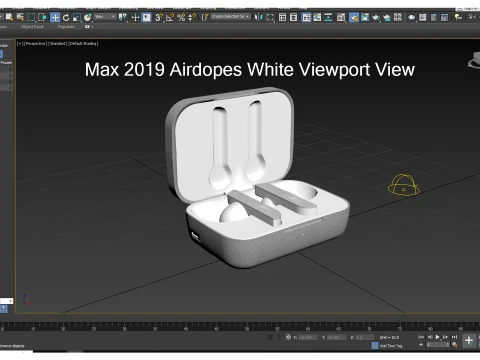
Task: Choose the Rectangular Selection Region tool
Action: [31, 17]
